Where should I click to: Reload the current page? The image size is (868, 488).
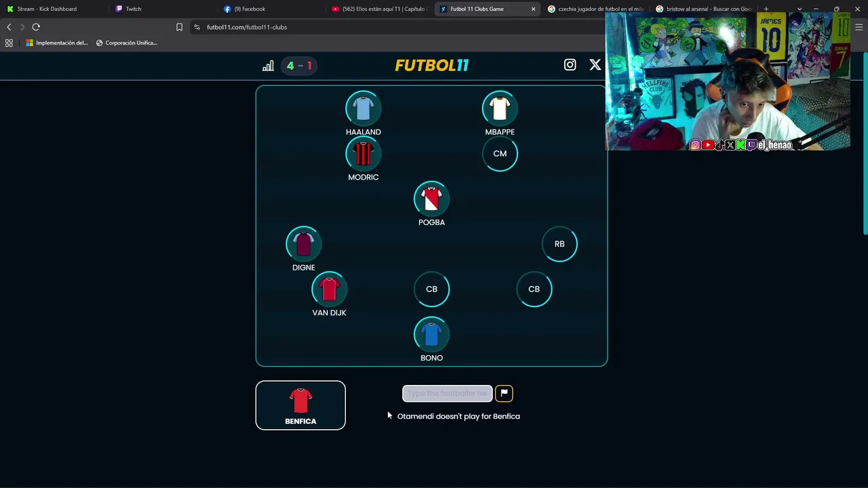tap(36, 27)
